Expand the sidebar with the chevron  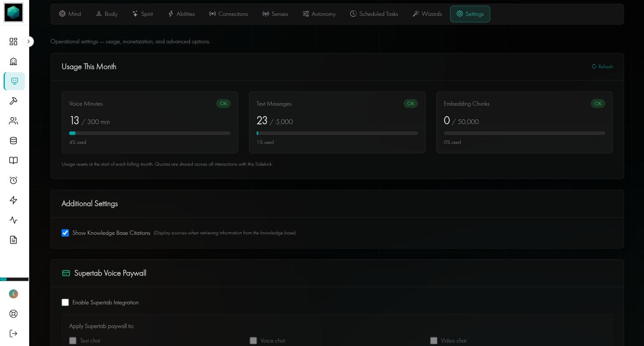coord(28,42)
